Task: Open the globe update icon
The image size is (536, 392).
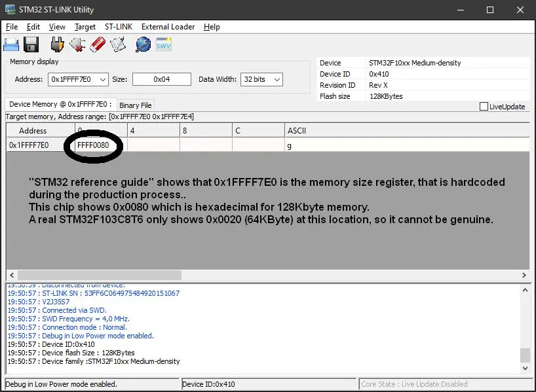Action: (143, 45)
